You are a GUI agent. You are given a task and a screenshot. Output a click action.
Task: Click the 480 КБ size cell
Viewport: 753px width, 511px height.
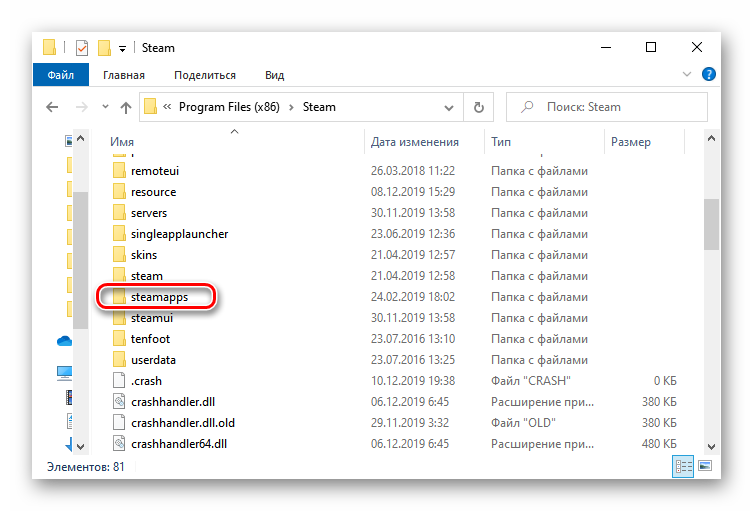[659, 444]
